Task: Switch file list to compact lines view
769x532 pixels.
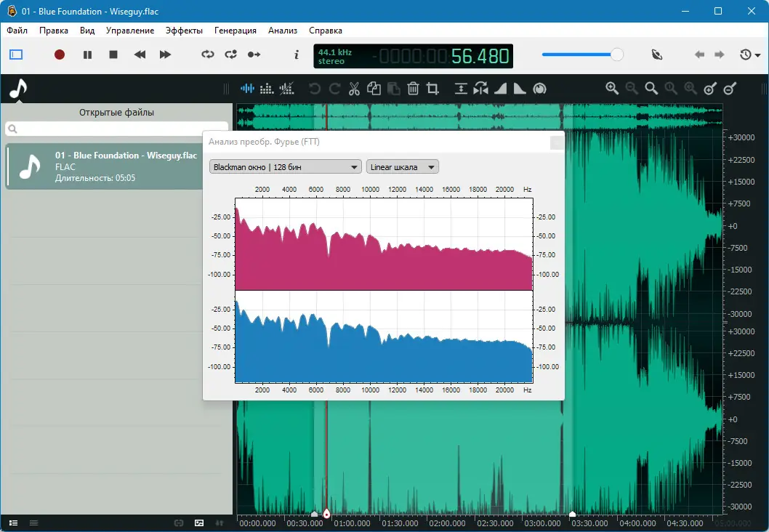Action: 34,523
